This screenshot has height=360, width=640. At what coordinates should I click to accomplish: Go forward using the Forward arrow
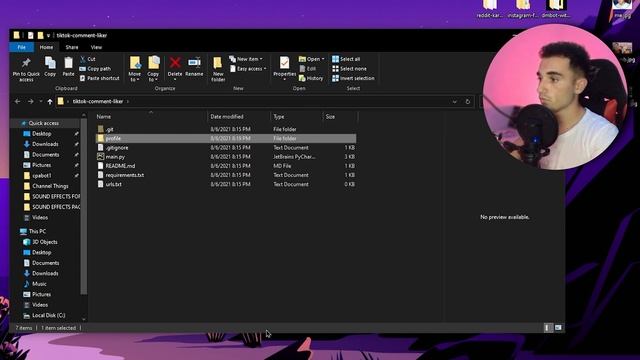point(31,101)
